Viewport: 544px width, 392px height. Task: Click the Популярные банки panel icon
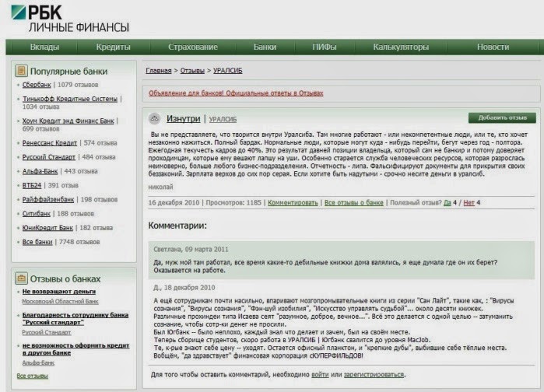[x=21, y=71]
